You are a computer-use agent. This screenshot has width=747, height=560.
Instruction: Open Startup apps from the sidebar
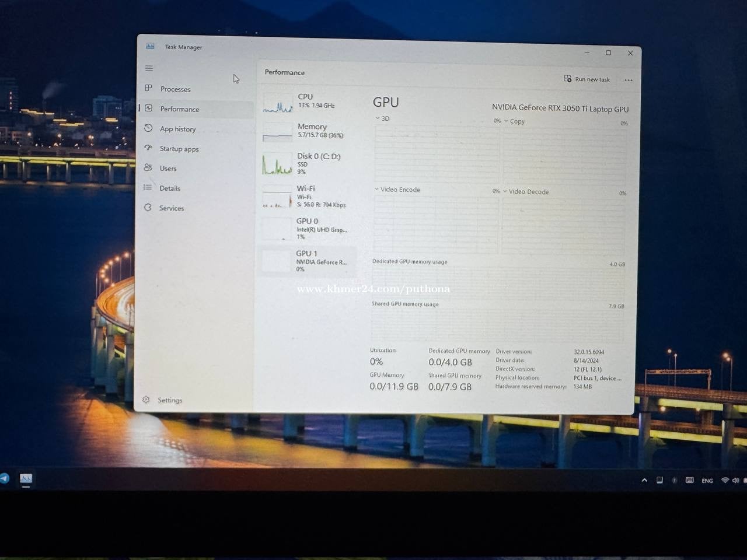[179, 149]
